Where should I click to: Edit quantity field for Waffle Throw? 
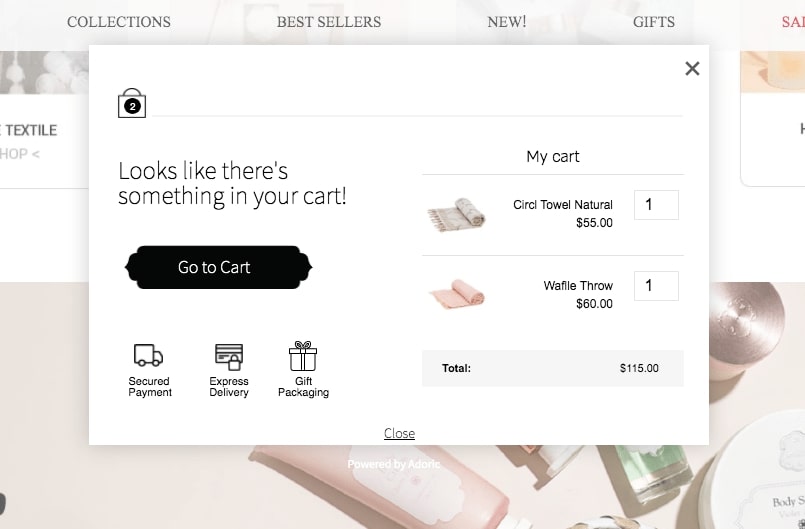click(x=656, y=286)
